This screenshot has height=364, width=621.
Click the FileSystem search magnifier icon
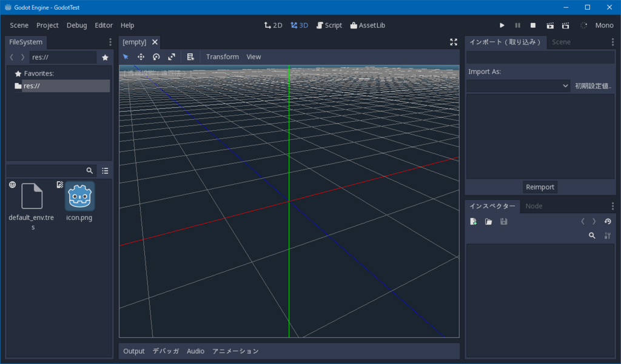click(x=90, y=171)
